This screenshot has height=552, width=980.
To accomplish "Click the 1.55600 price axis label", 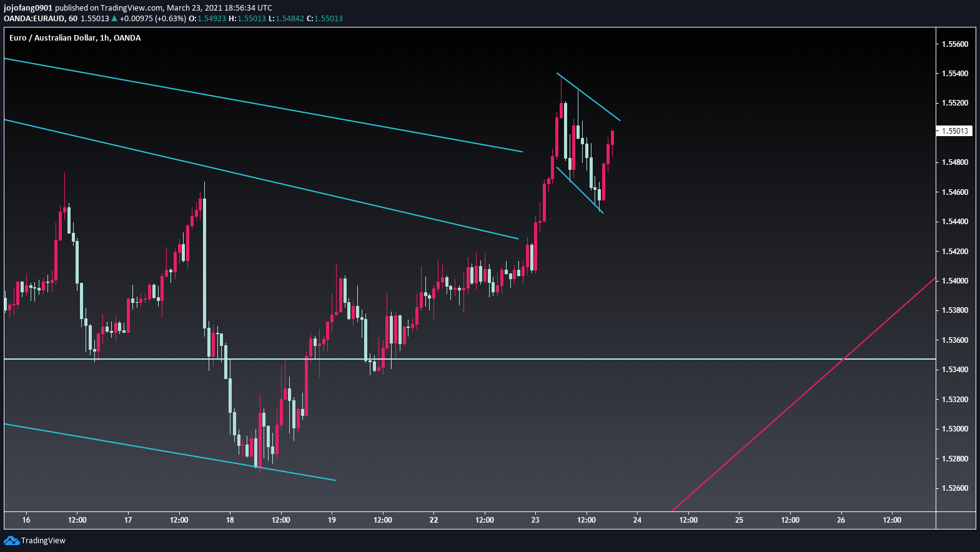I will click(955, 44).
